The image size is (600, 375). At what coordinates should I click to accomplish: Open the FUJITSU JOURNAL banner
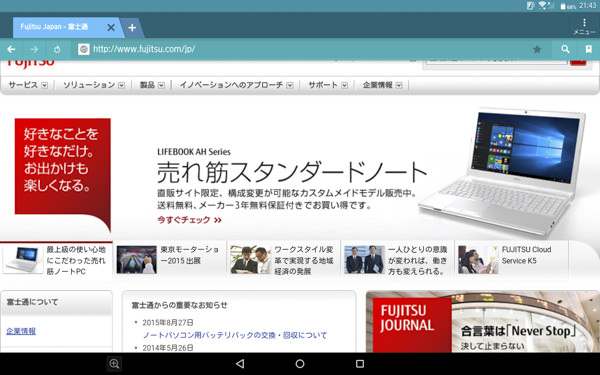click(483, 321)
